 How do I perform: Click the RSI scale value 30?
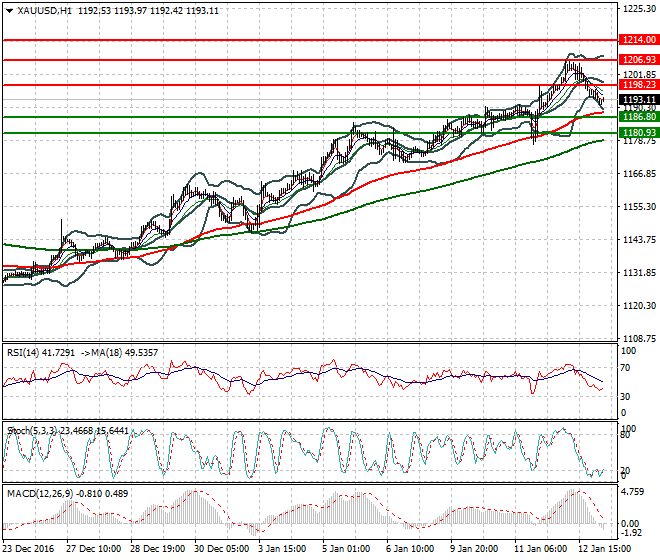(626, 396)
